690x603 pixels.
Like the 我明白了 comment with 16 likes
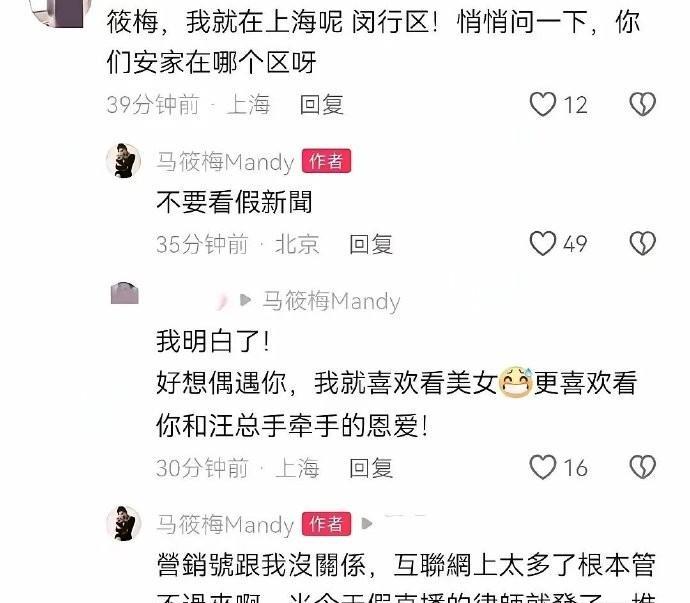click(543, 467)
